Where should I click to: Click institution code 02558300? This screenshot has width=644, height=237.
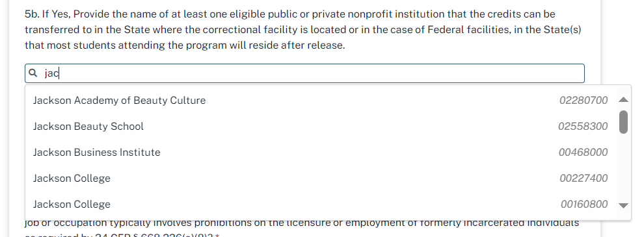click(x=583, y=126)
